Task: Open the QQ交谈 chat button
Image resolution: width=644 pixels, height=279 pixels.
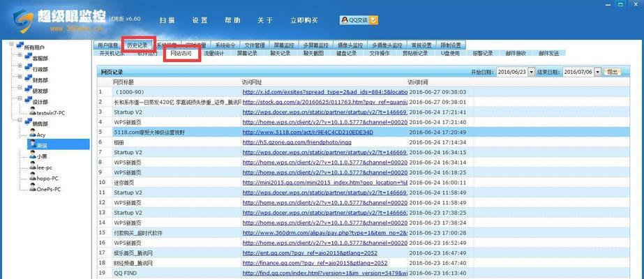Action: [359, 20]
